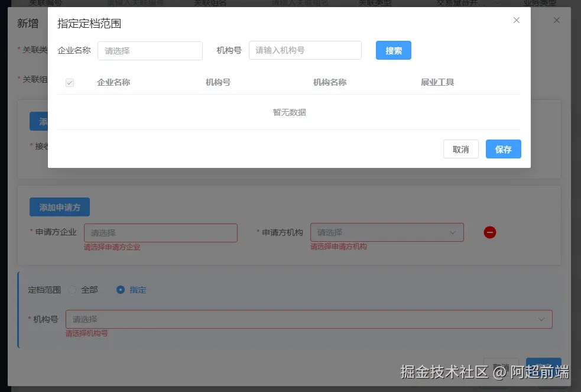Click the 请选择申请方企业 error message
Viewport: 581px width, 392px height.
pos(112,247)
